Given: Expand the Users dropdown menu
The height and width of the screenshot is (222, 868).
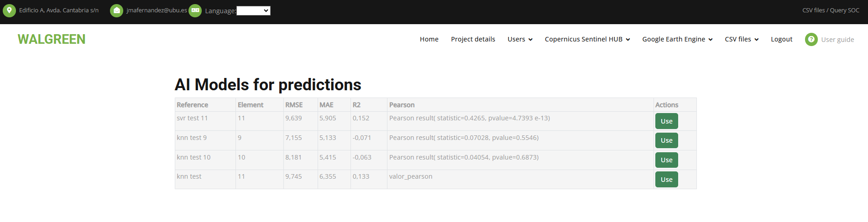Looking at the screenshot, I should [x=520, y=39].
